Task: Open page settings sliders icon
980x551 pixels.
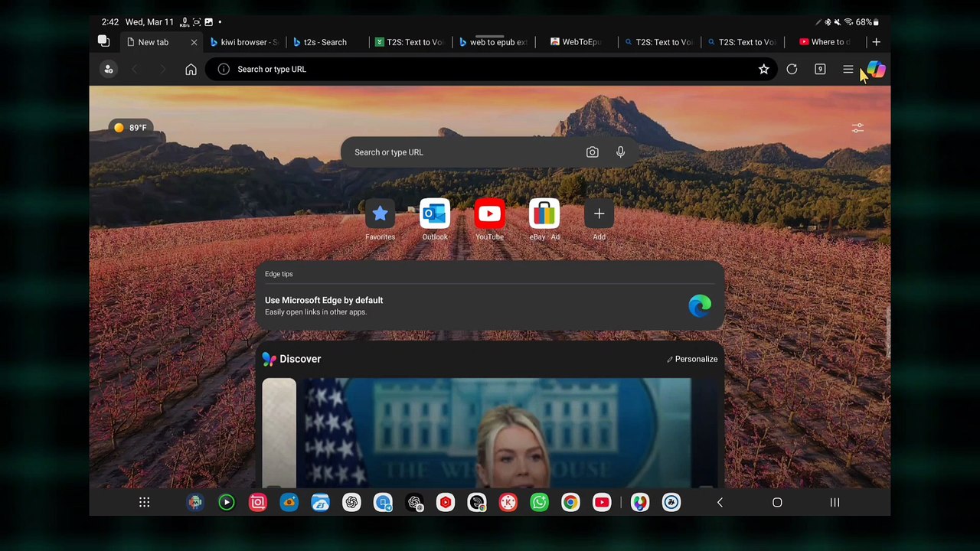Action: coord(857,128)
